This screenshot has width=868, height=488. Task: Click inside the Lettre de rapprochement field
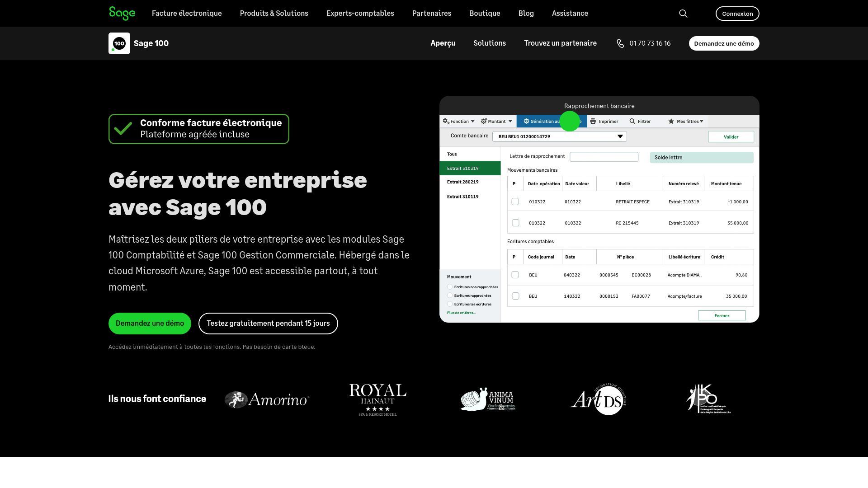coord(604,156)
